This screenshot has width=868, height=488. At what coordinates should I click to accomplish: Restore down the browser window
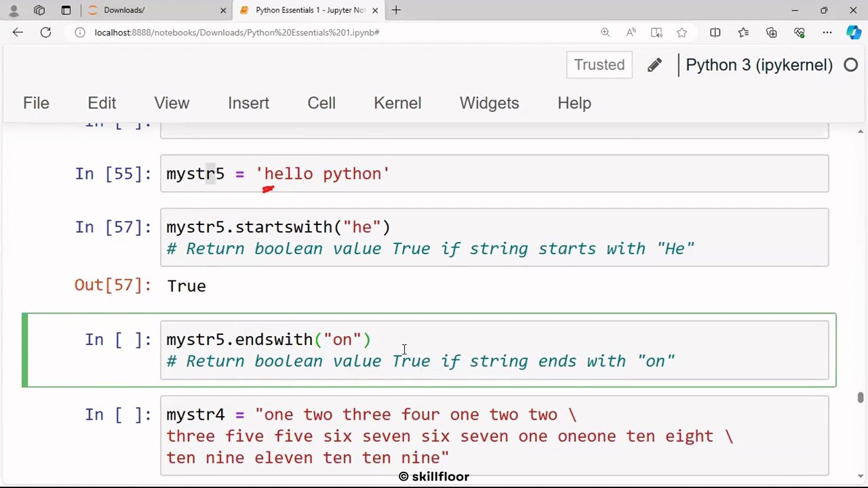pos(824,10)
